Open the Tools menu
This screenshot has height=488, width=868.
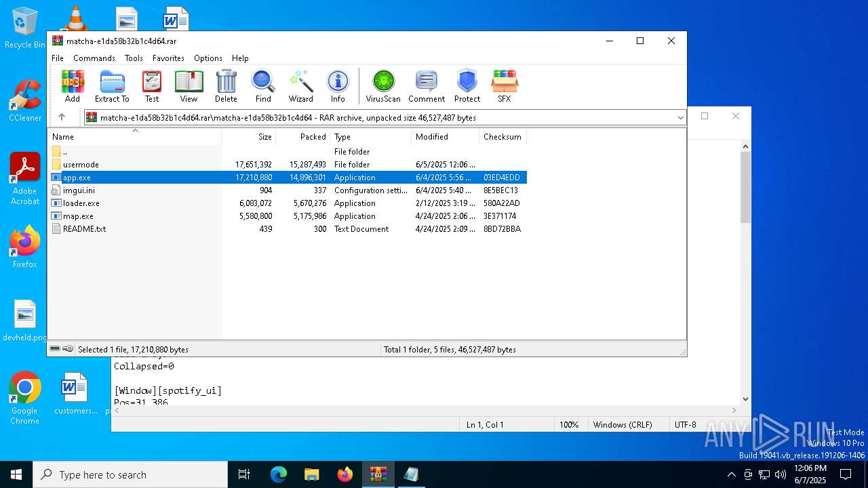(x=134, y=58)
